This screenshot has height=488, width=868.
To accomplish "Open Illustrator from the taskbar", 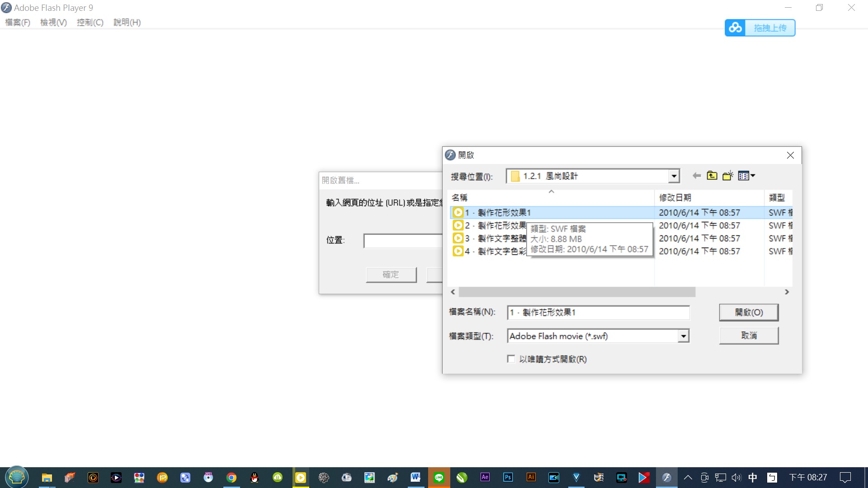I will coord(531,478).
